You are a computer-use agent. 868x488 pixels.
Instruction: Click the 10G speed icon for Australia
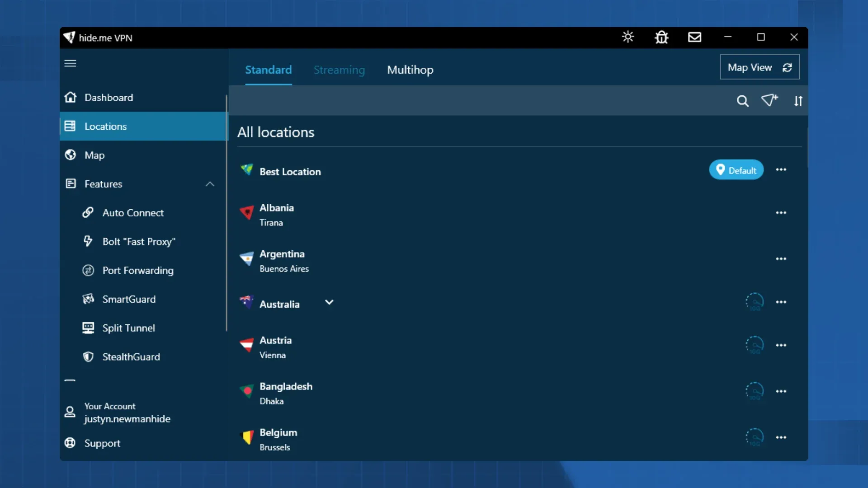pos(755,302)
